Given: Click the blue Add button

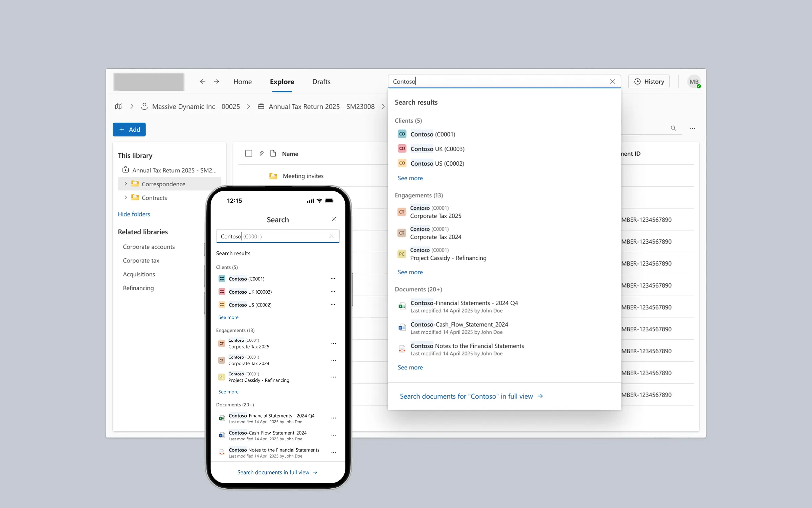Looking at the screenshot, I should 129,129.
